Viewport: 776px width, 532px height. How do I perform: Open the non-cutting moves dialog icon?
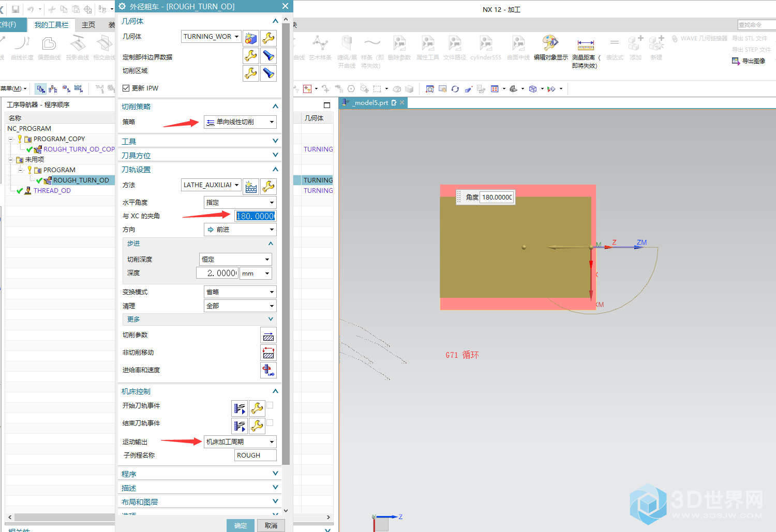(268, 353)
